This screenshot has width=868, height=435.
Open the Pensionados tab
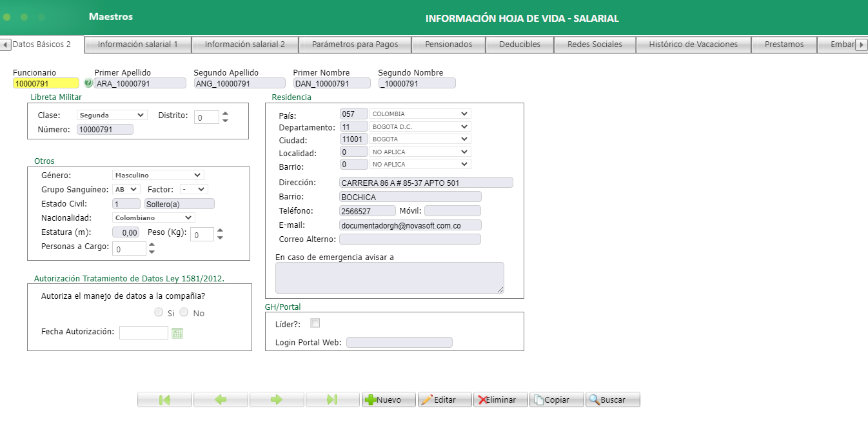[x=449, y=45]
